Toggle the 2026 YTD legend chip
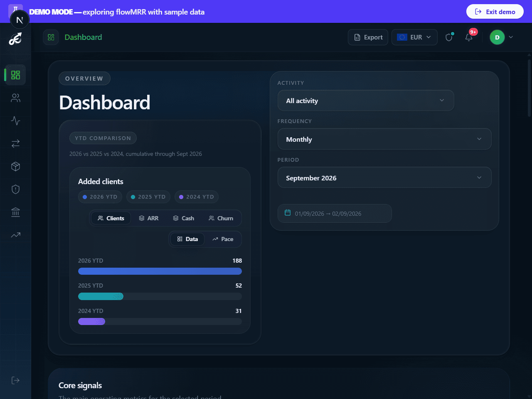 click(100, 197)
